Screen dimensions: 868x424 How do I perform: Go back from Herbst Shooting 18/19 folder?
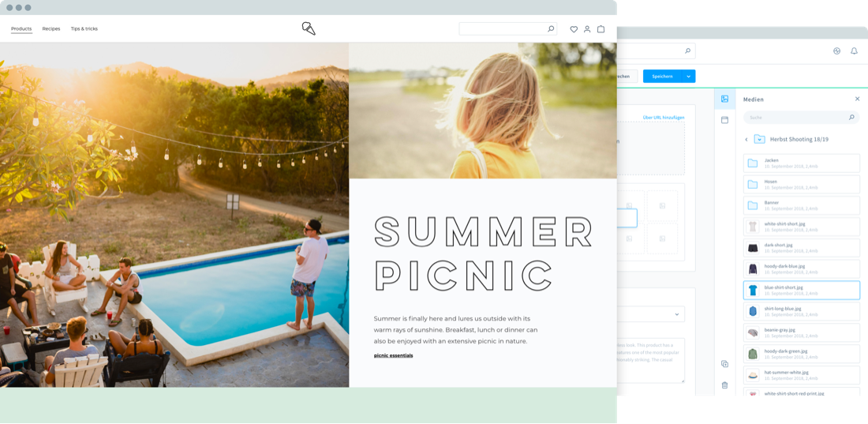coord(746,139)
